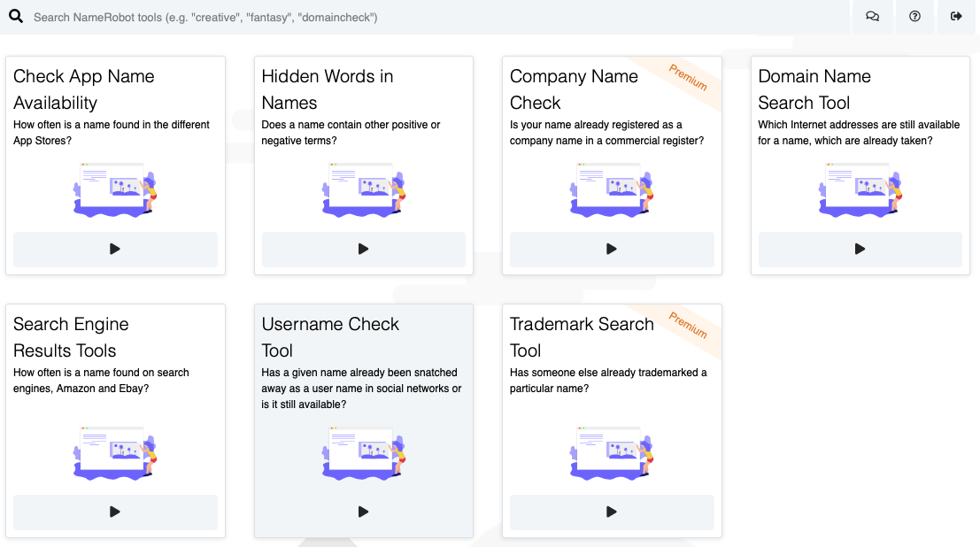Image resolution: width=980 pixels, height=547 pixels.
Task: Start the Search Engine Results Tools
Action: point(115,512)
